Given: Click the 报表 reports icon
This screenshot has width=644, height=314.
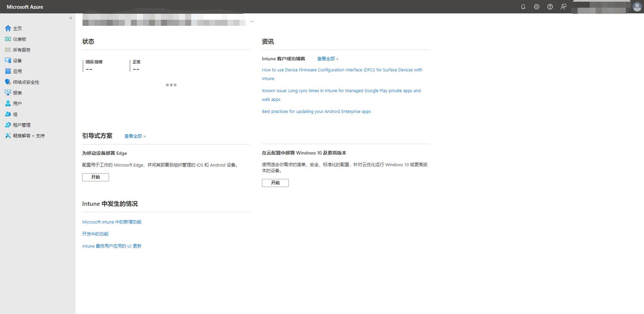Looking at the screenshot, I should pos(8,92).
